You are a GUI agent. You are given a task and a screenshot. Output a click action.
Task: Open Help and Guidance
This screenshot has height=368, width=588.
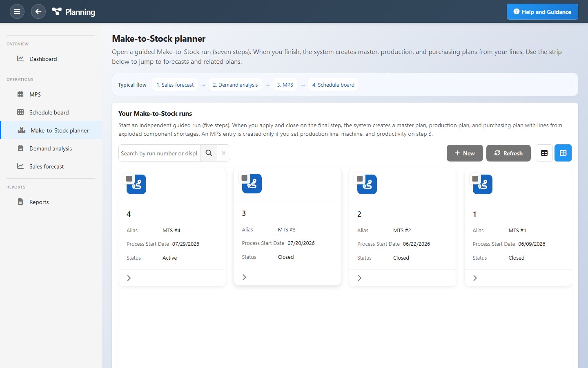point(542,11)
